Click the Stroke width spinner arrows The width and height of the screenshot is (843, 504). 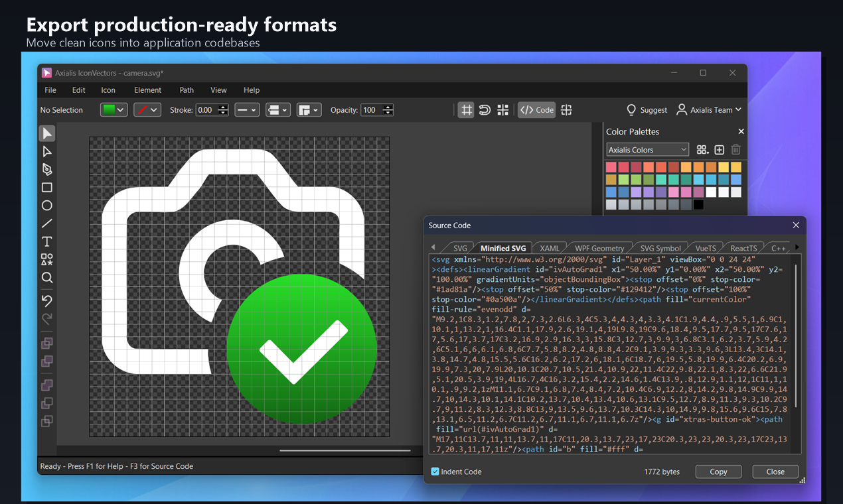click(223, 110)
